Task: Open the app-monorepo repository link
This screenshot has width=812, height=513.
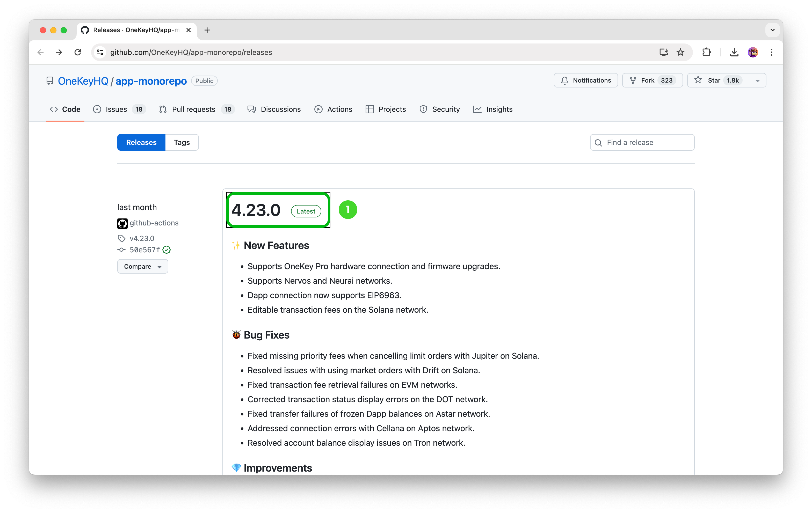Action: pyautogui.click(x=151, y=81)
